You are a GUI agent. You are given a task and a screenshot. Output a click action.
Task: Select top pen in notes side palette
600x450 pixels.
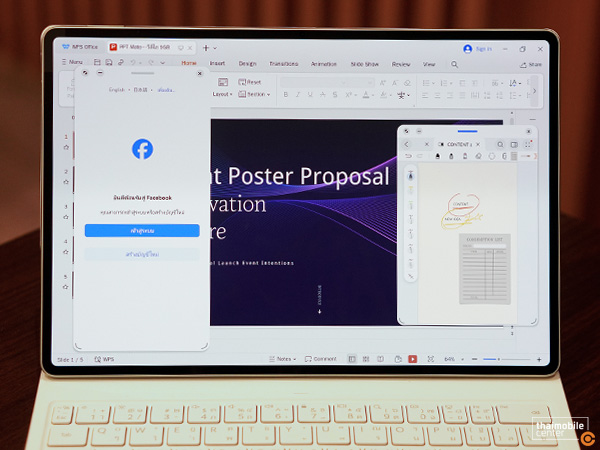(411, 176)
